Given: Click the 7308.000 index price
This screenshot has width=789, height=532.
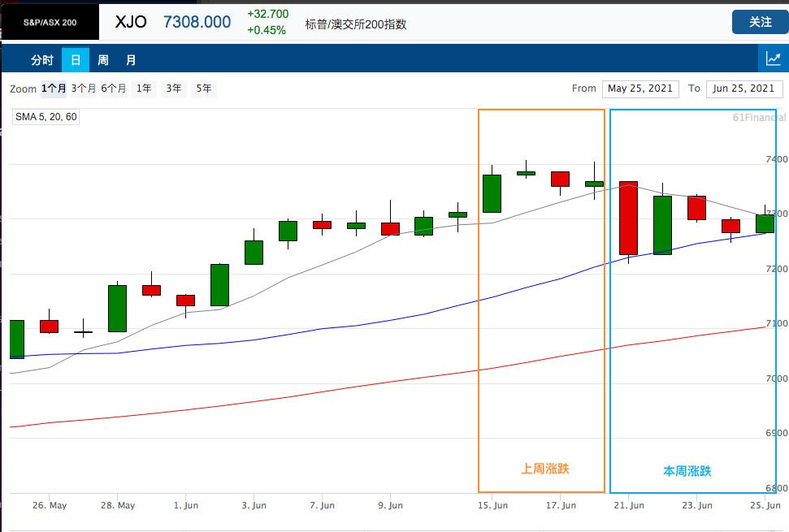Looking at the screenshot, I should 197,22.
